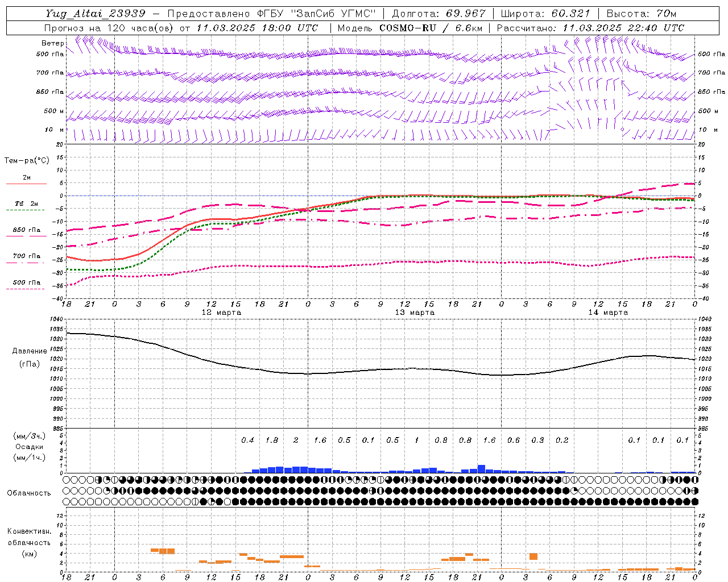Click the 2м temperature legend entry

click(27, 177)
